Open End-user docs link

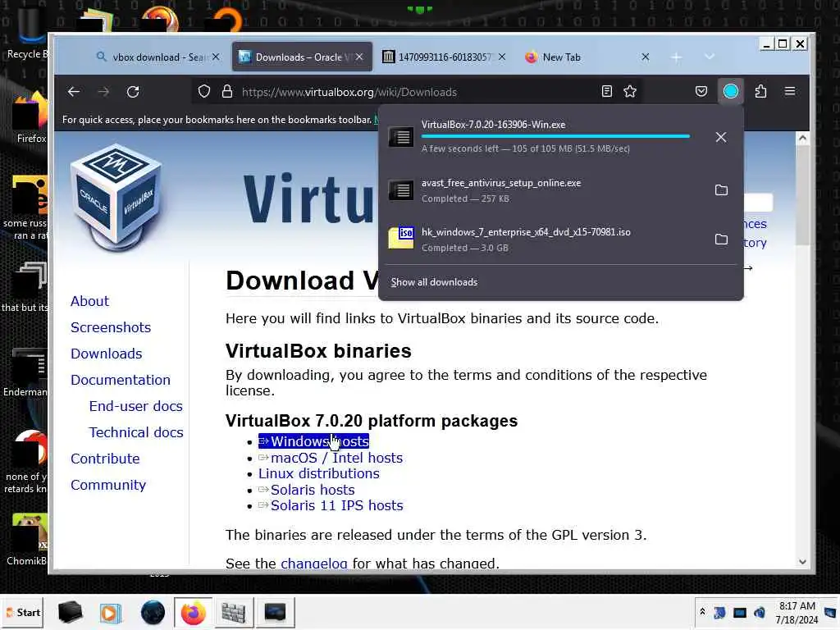[135, 406]
